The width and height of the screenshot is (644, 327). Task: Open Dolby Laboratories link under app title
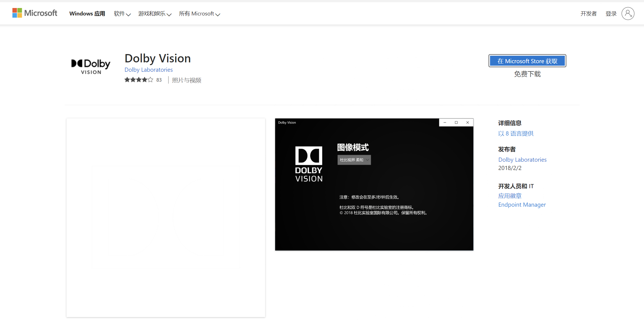(x=148, y=70)
